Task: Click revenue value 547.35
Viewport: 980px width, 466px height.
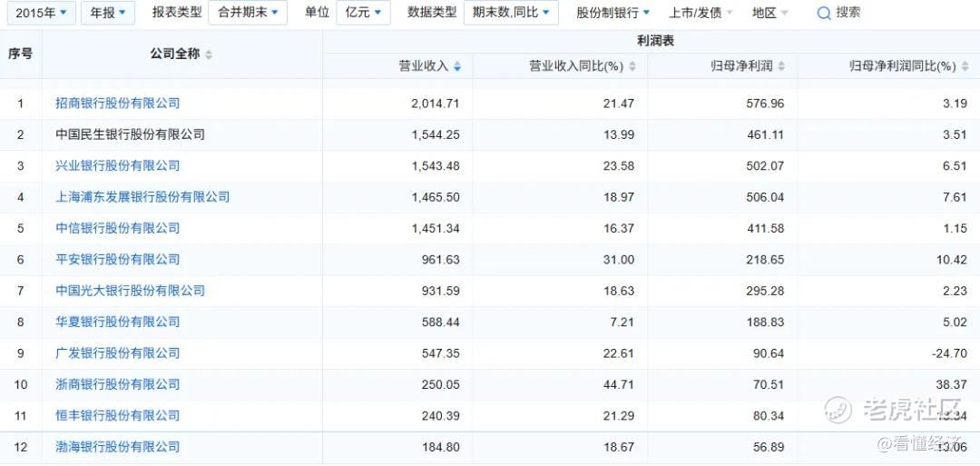Action: click(x=441, y=353)
